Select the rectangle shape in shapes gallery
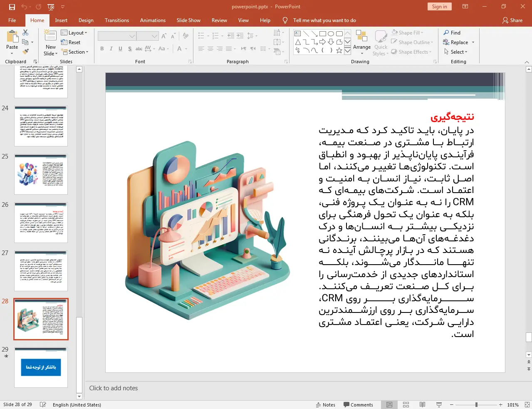 click(322, 34)
